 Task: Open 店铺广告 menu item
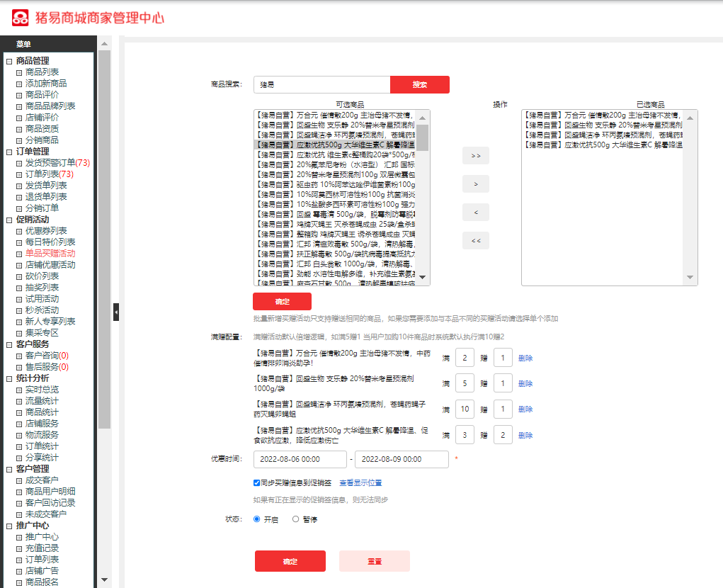[42, 571]
